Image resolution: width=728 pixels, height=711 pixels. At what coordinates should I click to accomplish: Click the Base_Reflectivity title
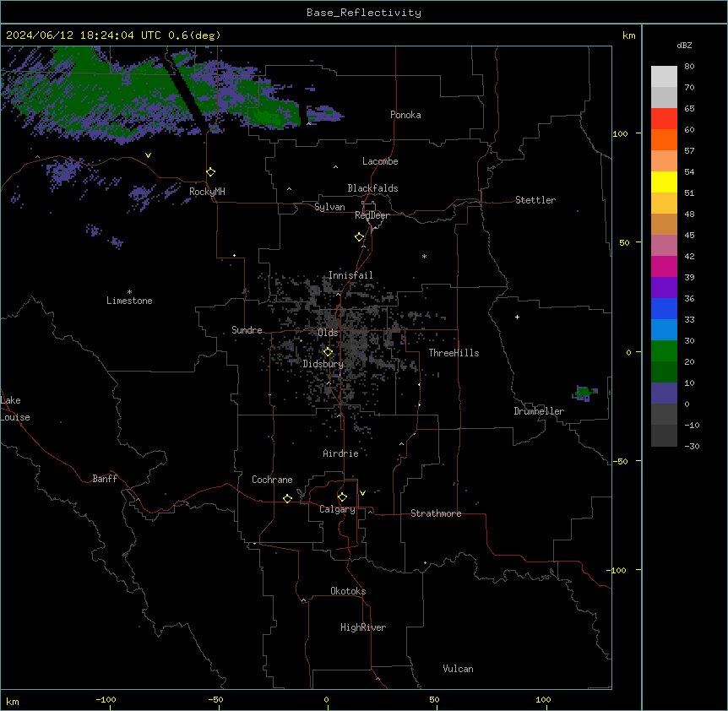click(x=364, y=13)
